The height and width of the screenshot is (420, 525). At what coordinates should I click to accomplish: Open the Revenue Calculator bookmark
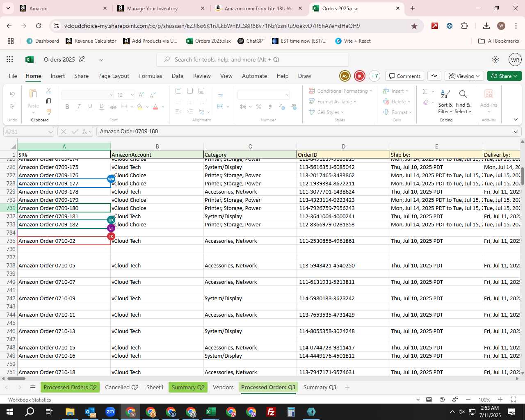[91, 41]
